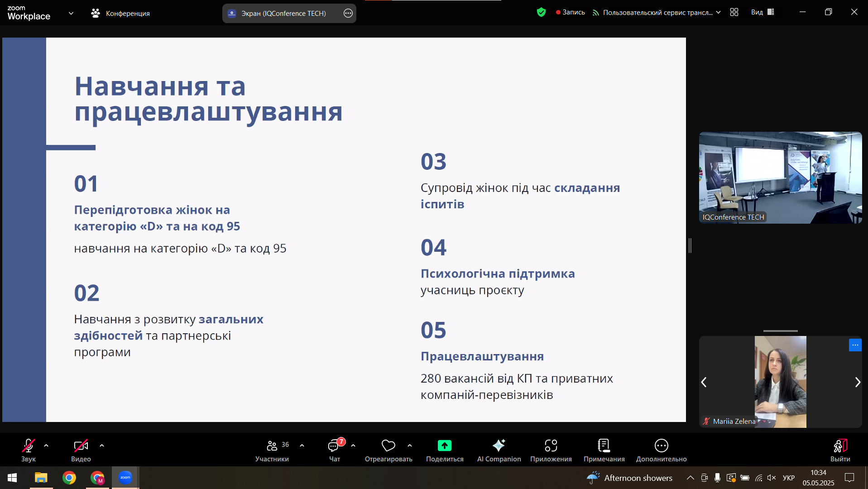This screenshot has width=868, height=489.
Task: Switch to the Конференция tab
Action: 120,13
